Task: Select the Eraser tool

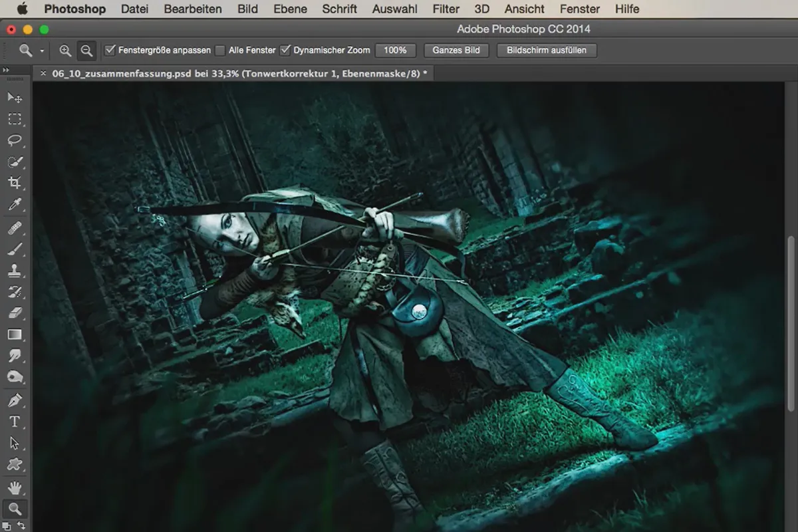Action: pos(15,313)
